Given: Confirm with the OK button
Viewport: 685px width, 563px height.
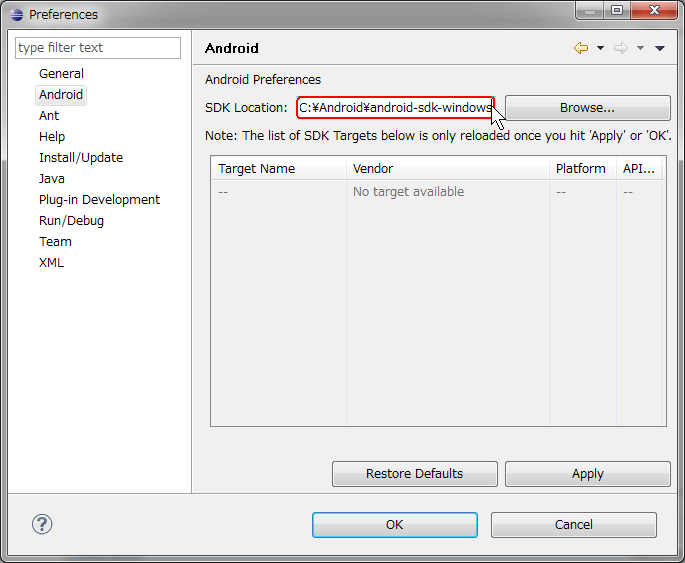Looking at the screenshot, I should tap(394, 525).
